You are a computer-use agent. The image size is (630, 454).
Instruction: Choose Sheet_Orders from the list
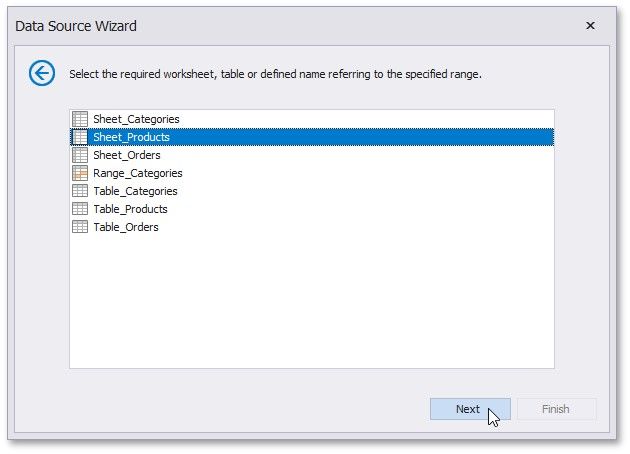tap(126, 155)
